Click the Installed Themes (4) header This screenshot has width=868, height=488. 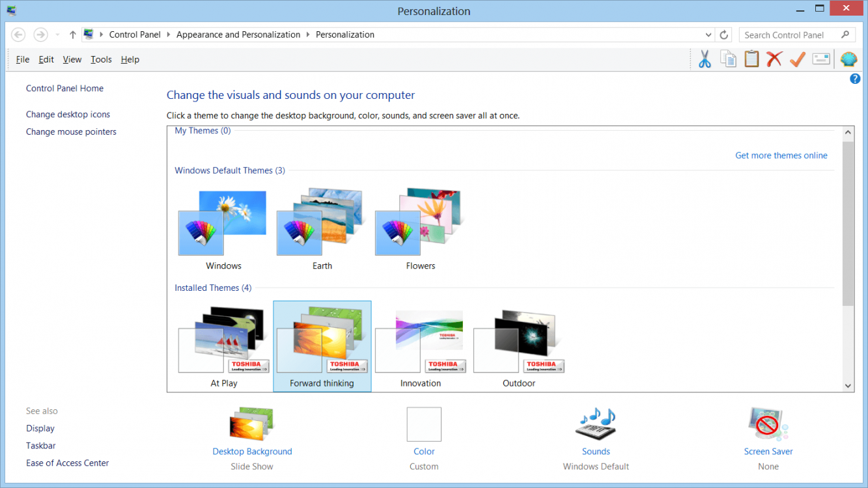click(x=213, y=288)
